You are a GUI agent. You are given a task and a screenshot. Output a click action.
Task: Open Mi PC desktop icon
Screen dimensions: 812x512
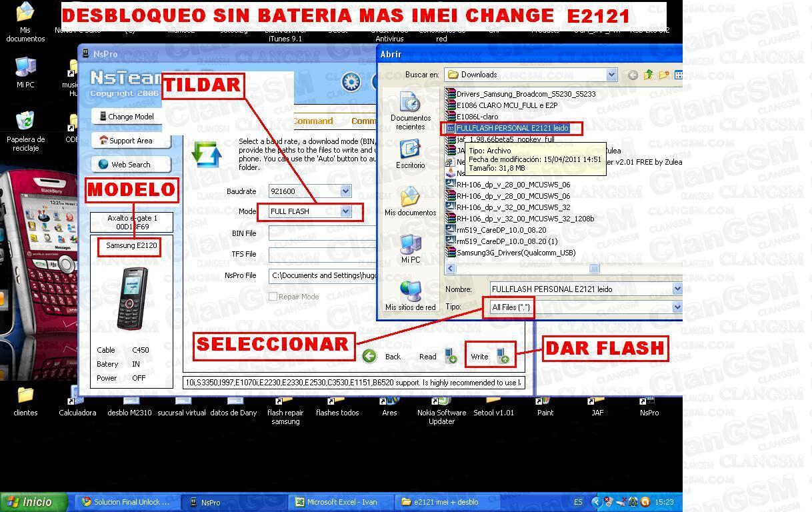[25, 73]
